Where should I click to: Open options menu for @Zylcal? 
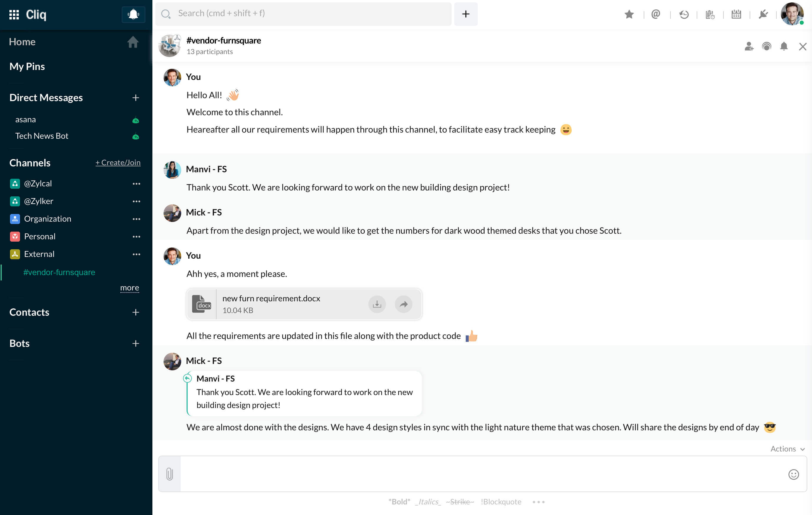pyautogui.click(x=136, y=183)
